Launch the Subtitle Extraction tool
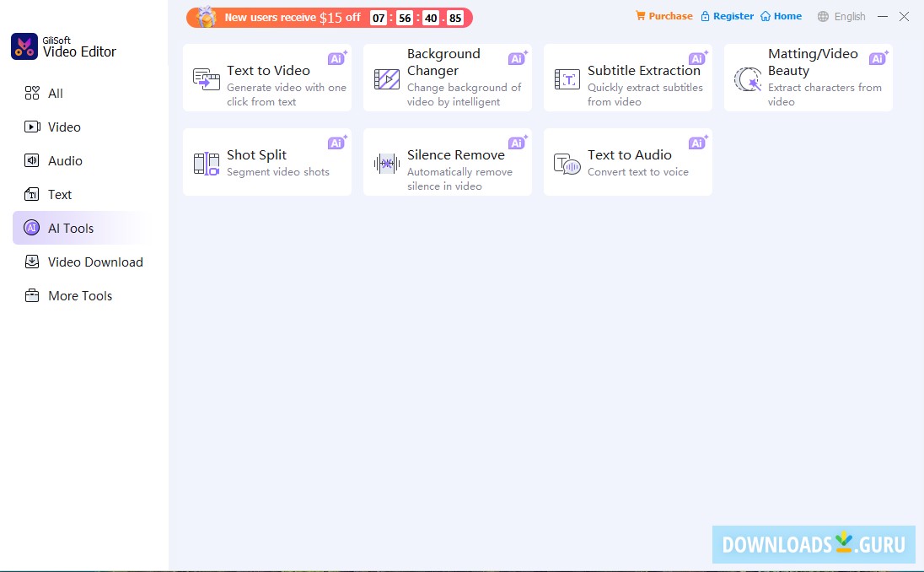Viewport: 924px width, 572px height. [x=627, y=77]
